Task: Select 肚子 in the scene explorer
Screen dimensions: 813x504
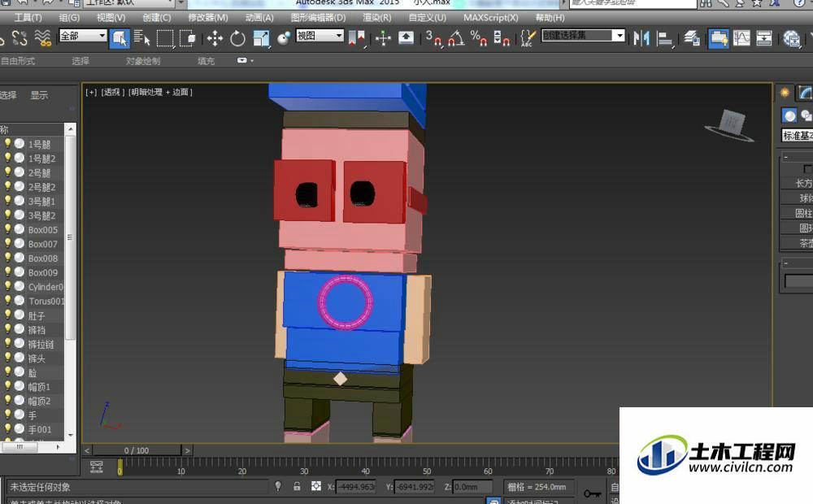Action: pos(37,315)
